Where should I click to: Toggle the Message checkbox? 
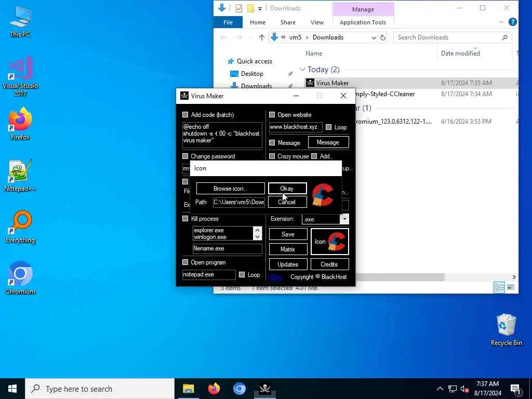272,142
